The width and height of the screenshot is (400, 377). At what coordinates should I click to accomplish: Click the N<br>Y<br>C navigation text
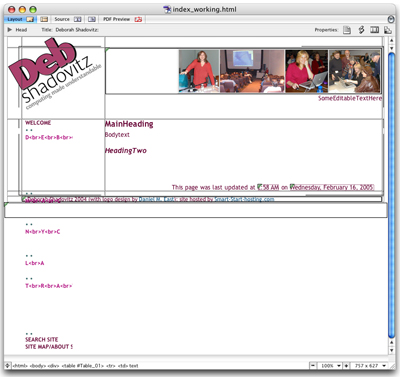pos(43,232)
